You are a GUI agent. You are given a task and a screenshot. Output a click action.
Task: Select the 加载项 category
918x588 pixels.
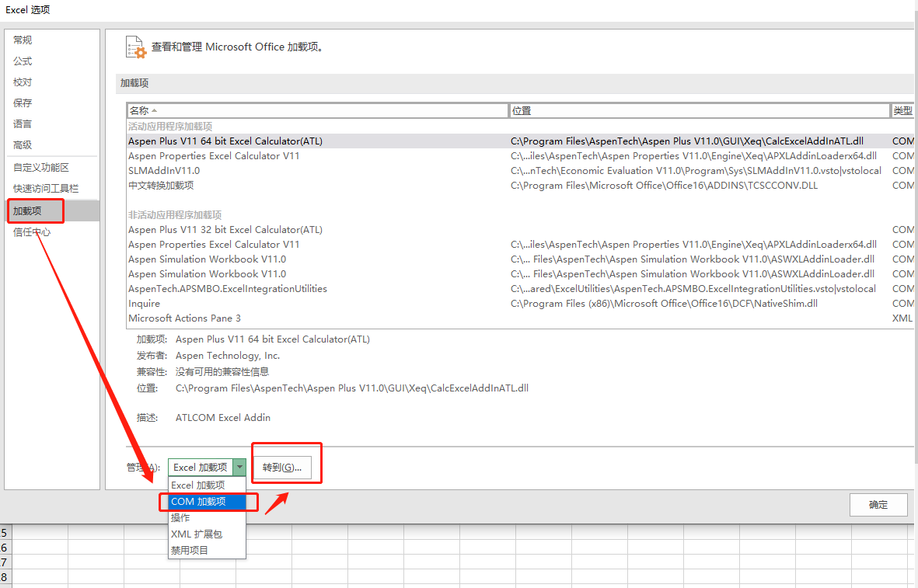[52, 210]
